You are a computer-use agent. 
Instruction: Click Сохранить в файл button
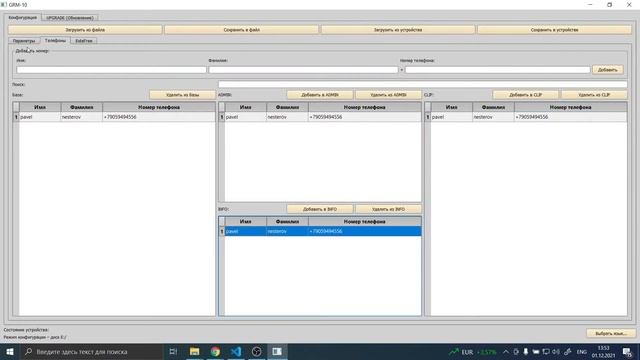242,30
